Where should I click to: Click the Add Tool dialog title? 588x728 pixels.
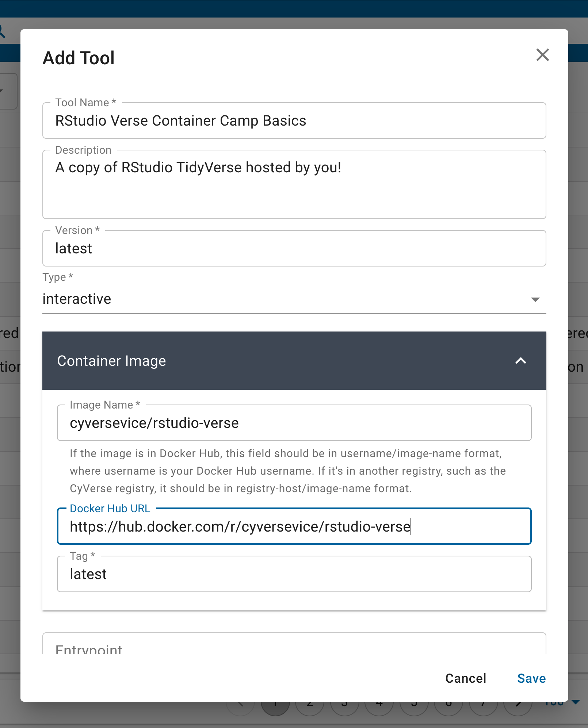pos(79,58)
